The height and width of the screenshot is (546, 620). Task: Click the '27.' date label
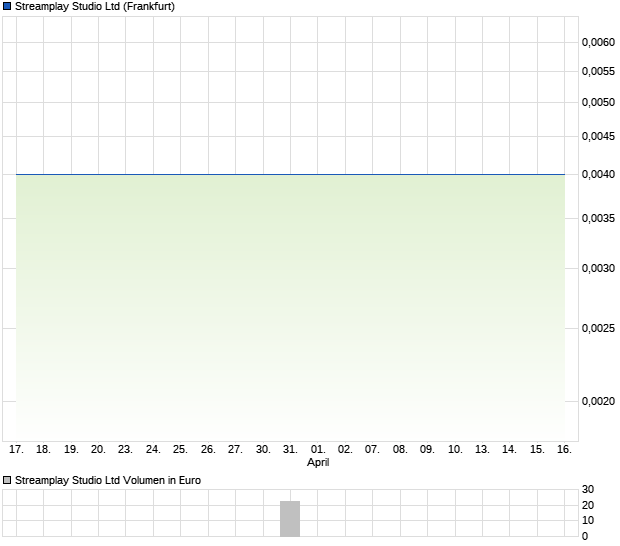click(x=235, y=449)
